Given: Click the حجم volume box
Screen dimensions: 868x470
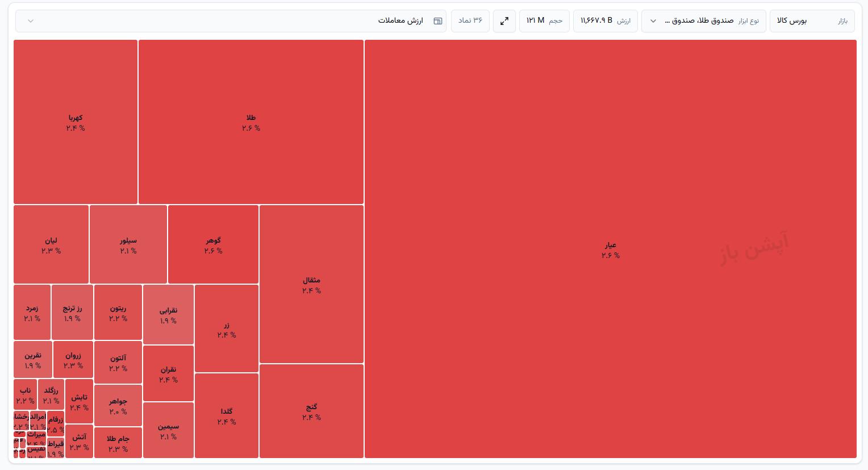Looking at the screenshot, I should 544,21.
